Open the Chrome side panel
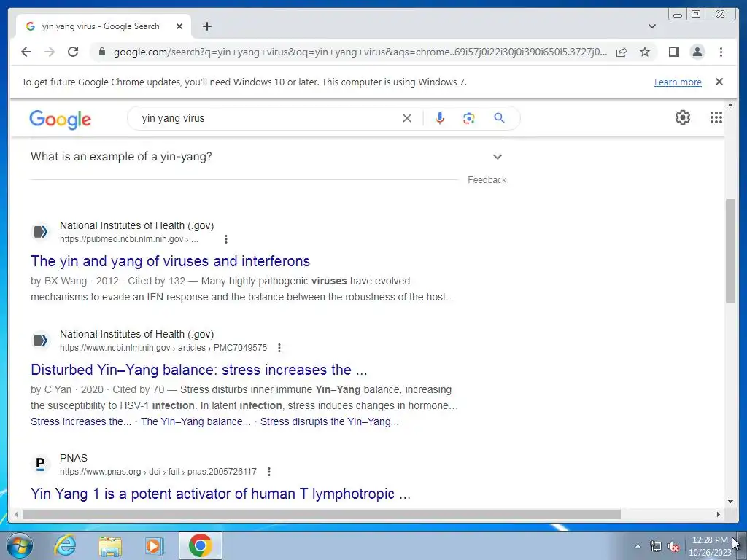Viewport: 747px width, 560px height. click(673, 52)
